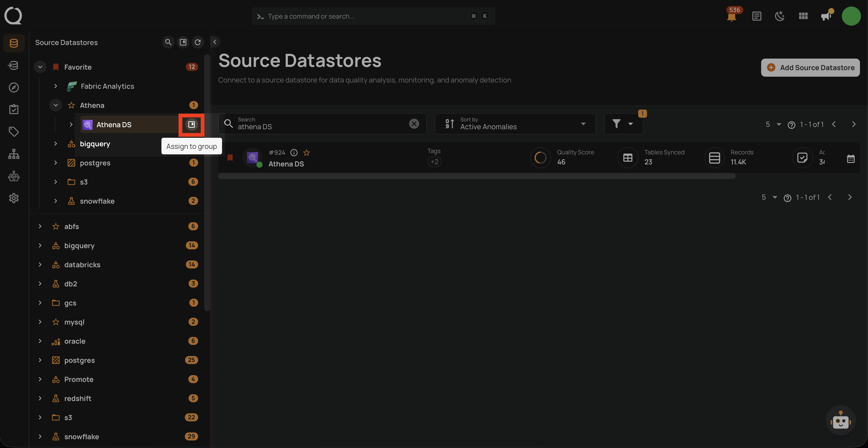The height and width of the screenshot is (448, 868).
Task: Select the Explore compass icon in sidebar
Action: point(14,87)
